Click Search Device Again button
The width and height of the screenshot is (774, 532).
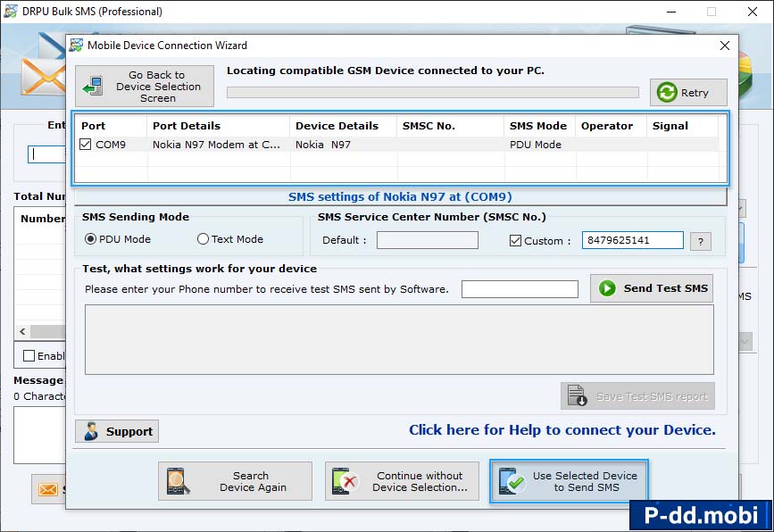[235, 481]
